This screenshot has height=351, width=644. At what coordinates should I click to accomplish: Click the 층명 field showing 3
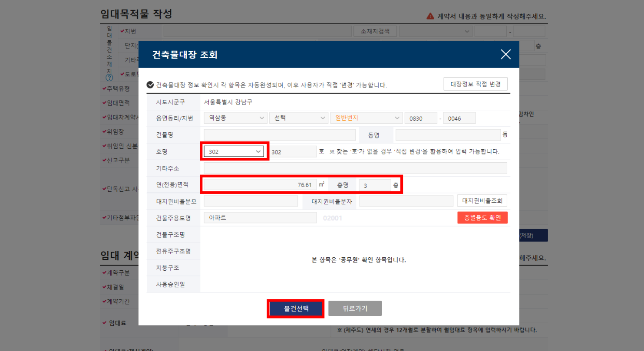pyautogui.click(x=375, y=185)
